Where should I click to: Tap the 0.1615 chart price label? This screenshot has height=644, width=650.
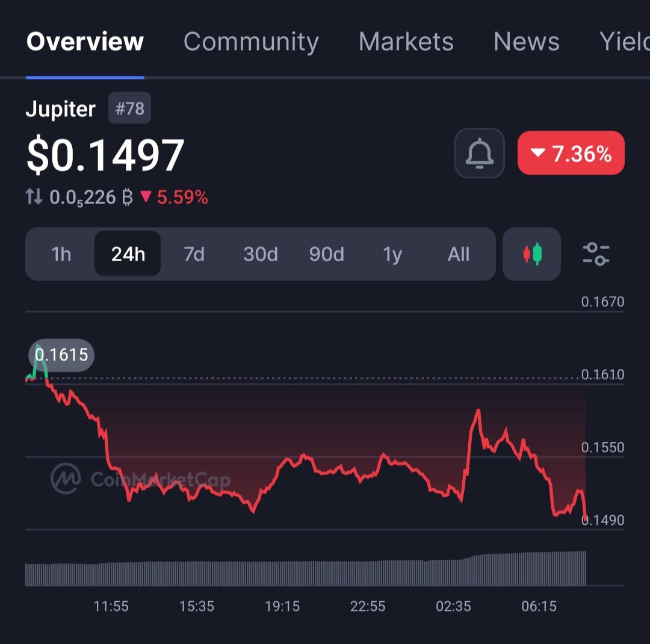point(61,355)
